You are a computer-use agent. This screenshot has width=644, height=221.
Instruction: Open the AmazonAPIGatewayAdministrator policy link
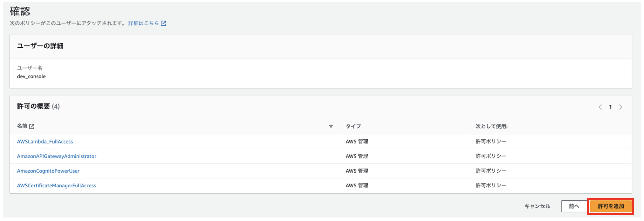57,156
